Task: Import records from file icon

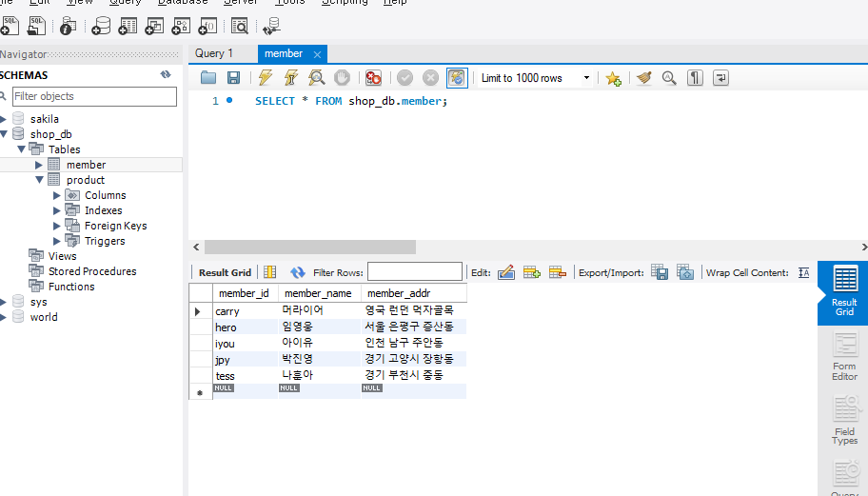Action: (x=684, y=272)
